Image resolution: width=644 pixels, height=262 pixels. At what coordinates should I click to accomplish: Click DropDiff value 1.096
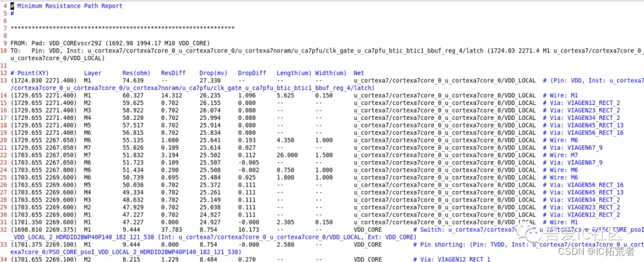pos(247,95)
